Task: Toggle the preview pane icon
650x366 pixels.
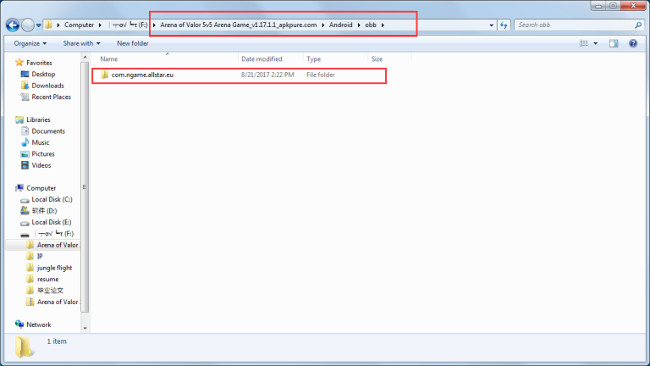Action: click(614, 44)
